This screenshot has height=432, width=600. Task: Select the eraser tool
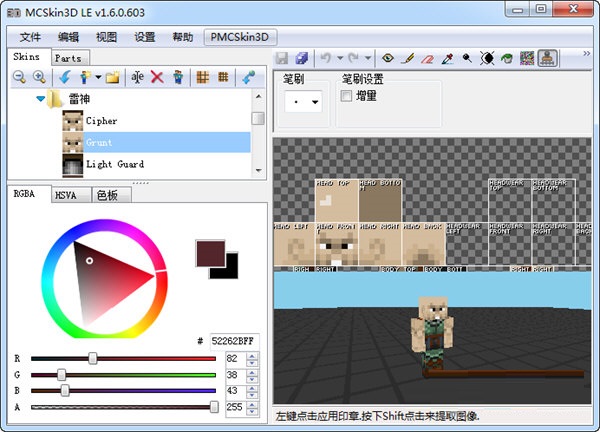pyautogui.click(x=428, y=58)
